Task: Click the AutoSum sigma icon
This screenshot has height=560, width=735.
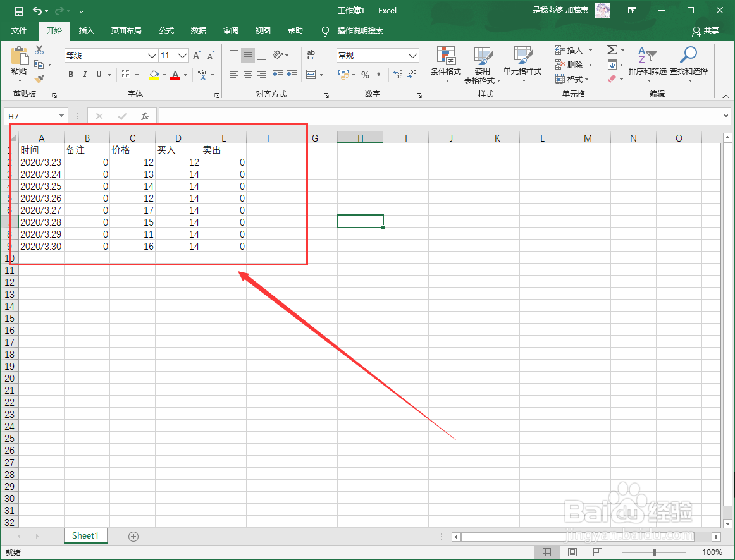Action: coord(612,50)
